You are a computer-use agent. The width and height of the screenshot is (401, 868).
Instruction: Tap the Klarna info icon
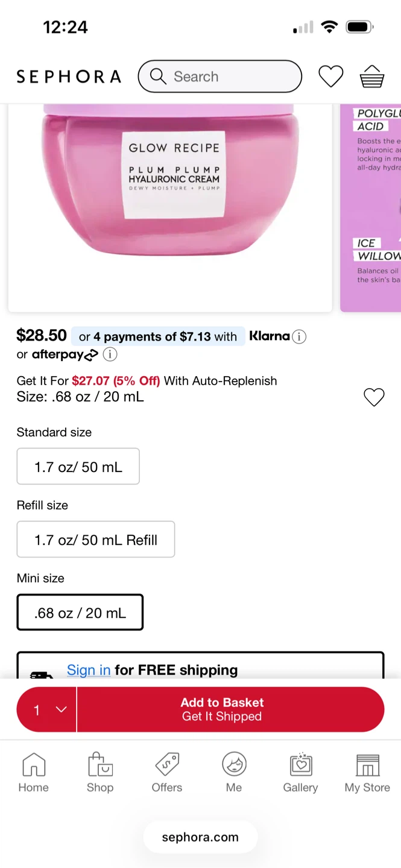click(x=299, y=337)
